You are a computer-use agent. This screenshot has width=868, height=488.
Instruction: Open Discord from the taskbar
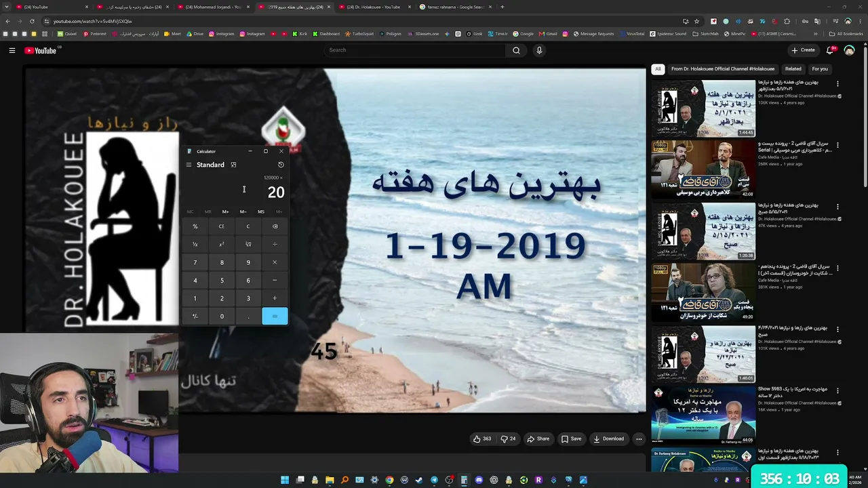(479, 480)
